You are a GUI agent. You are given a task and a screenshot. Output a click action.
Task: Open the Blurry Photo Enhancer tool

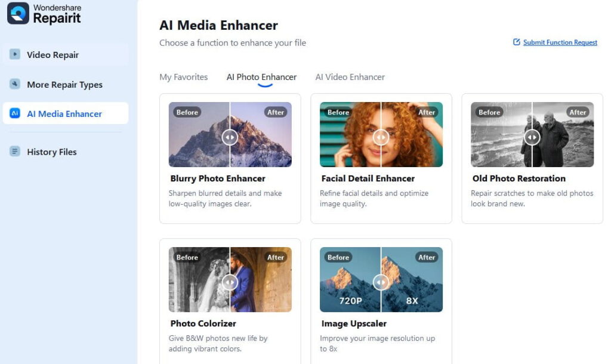(230, 158)
